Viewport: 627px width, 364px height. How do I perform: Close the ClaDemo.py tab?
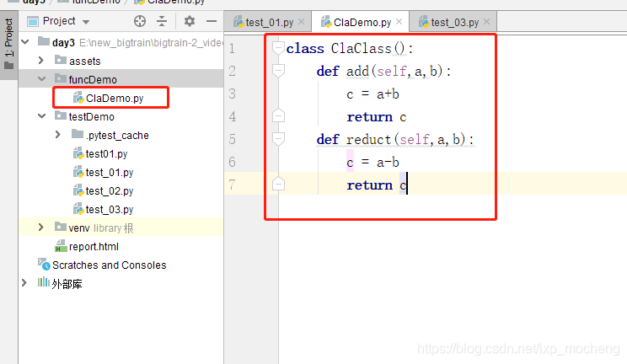399,22
